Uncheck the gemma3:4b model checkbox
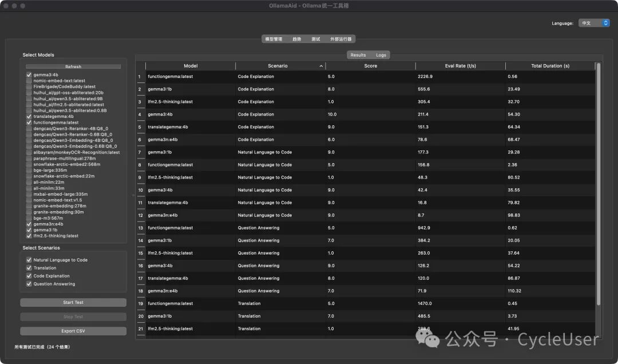618x364 pixels. tap(29, 74)
